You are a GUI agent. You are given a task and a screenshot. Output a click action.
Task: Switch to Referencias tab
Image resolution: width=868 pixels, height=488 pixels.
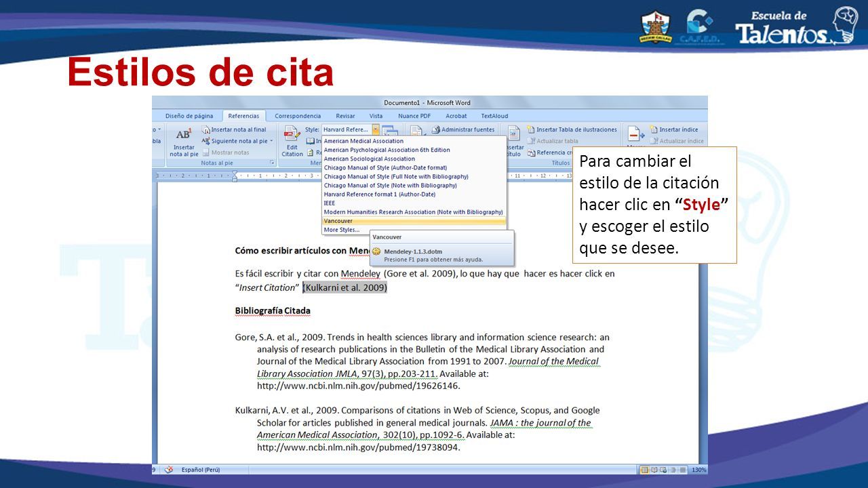(x=243, y=116)
